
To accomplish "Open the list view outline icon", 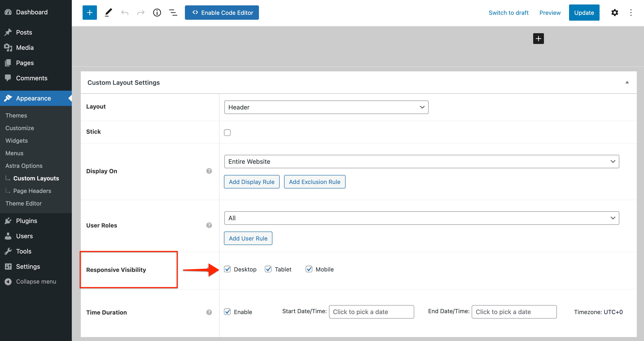I will (x=173, y=13).
